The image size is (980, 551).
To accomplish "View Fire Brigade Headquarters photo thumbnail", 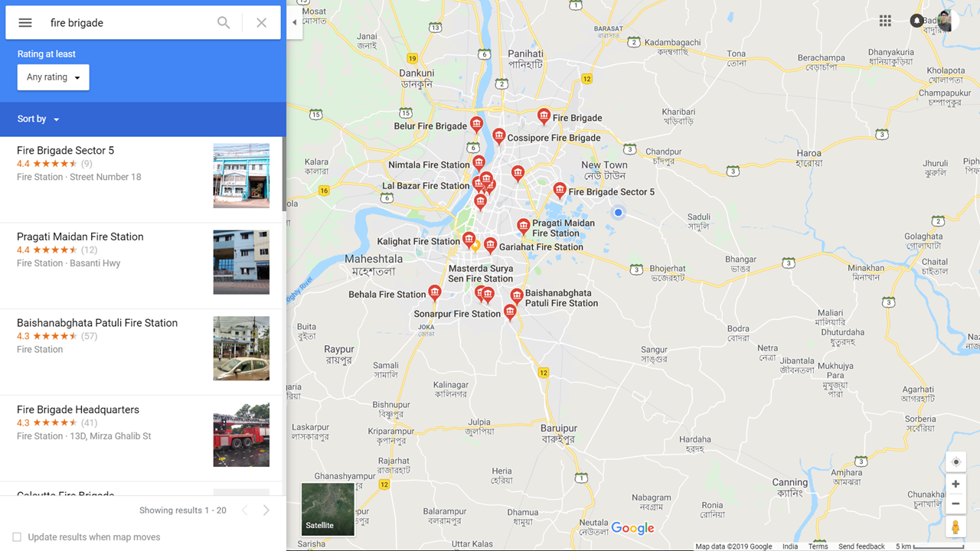I will point(241,435).
